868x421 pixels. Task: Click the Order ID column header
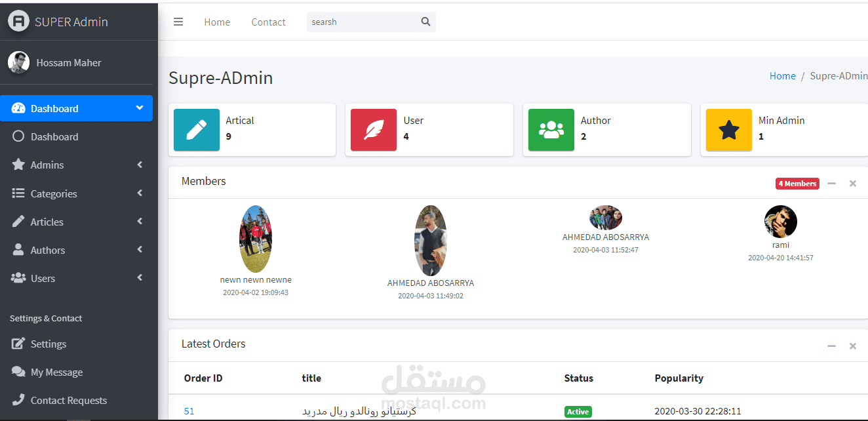coord(203,378)
